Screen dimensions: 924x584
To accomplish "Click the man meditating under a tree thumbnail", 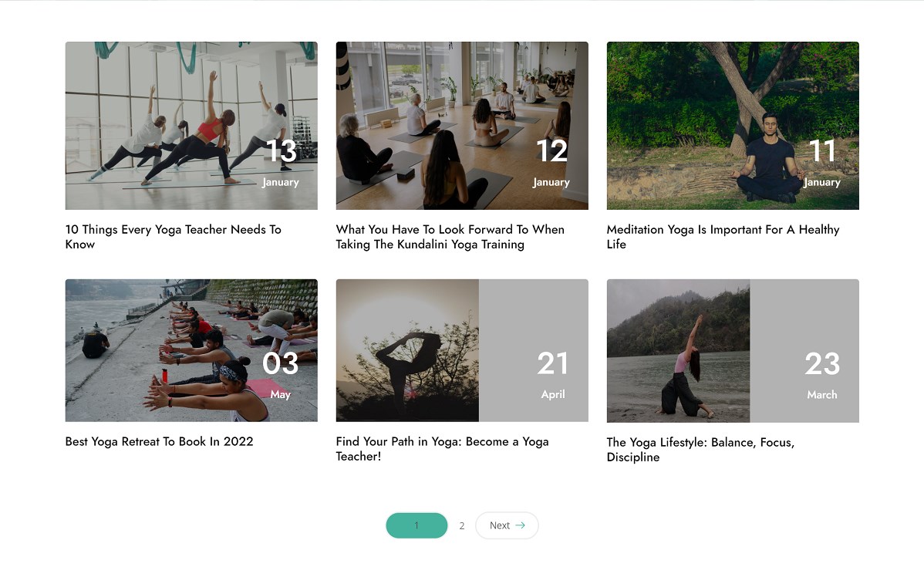I will tap(732, 125).
